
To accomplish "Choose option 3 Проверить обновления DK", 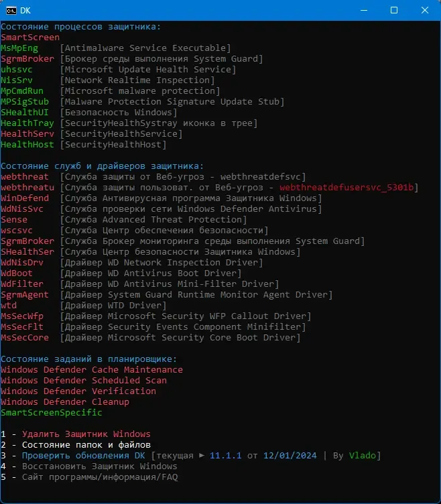I will coord(83,455).
